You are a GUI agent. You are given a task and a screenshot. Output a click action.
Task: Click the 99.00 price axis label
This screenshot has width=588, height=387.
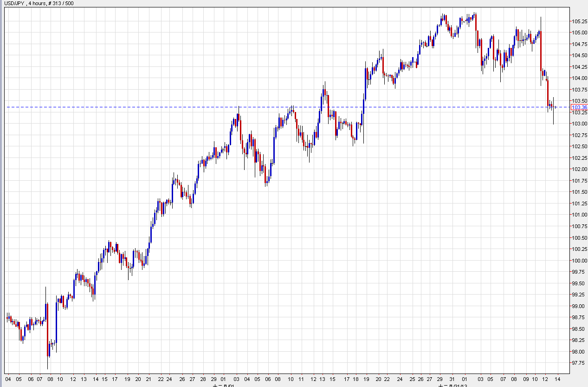pos(578,306)
